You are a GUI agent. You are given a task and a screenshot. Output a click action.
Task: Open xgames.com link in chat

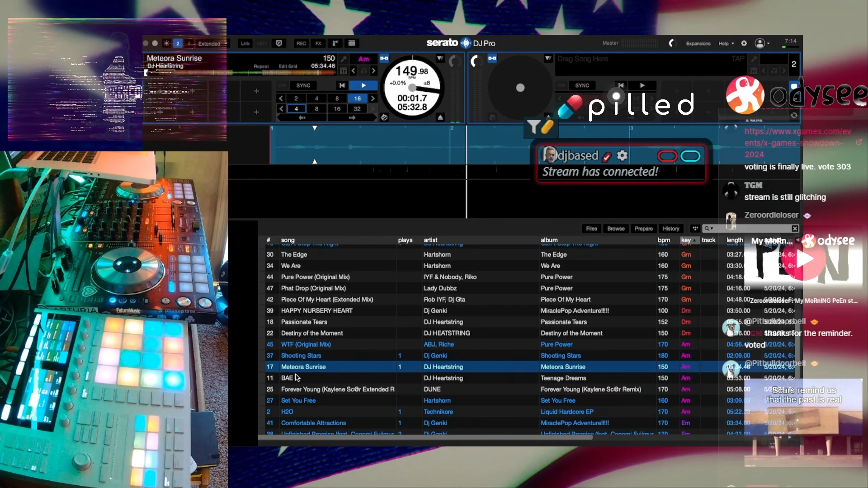click(x=798, y=143)
